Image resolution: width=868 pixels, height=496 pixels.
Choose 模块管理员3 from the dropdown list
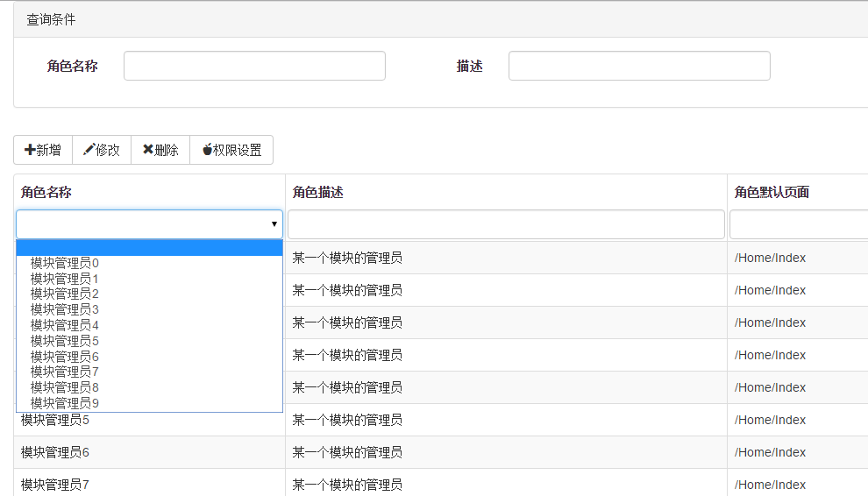click(149, 309)
